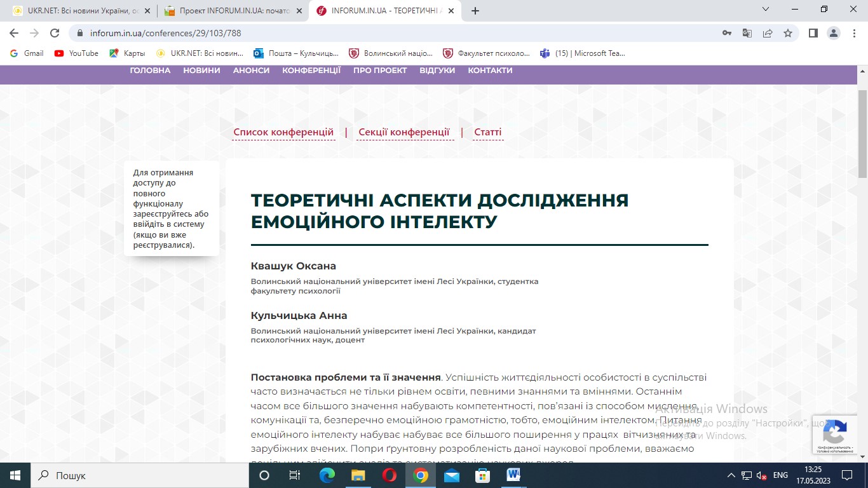Open the Статті link
Screen dimensions: 868x488
[x=487, y=132]
